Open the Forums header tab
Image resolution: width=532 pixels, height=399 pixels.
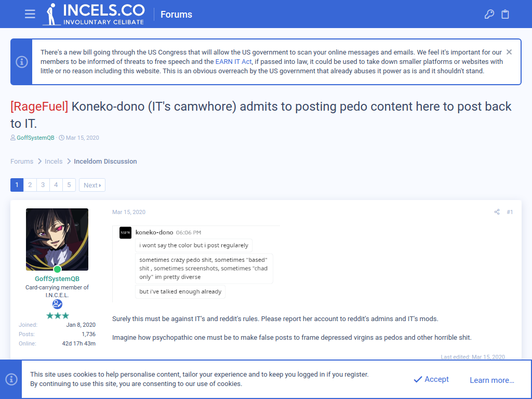176,14
